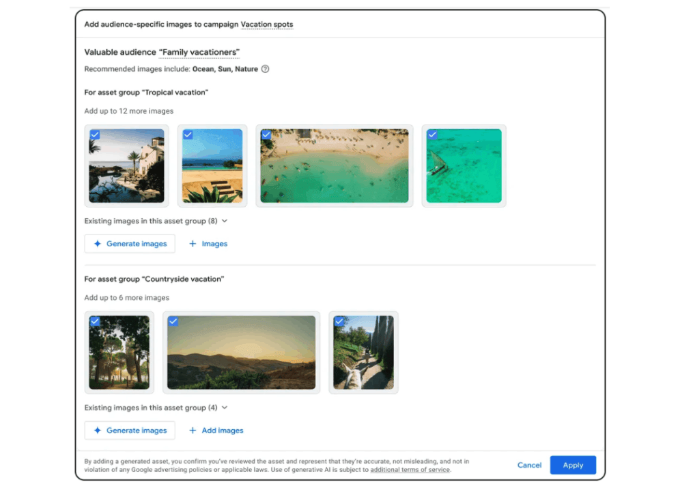Uncheck the beach steps image checkbox
This screenshot has width=676, height=492.
click(188, 135)
